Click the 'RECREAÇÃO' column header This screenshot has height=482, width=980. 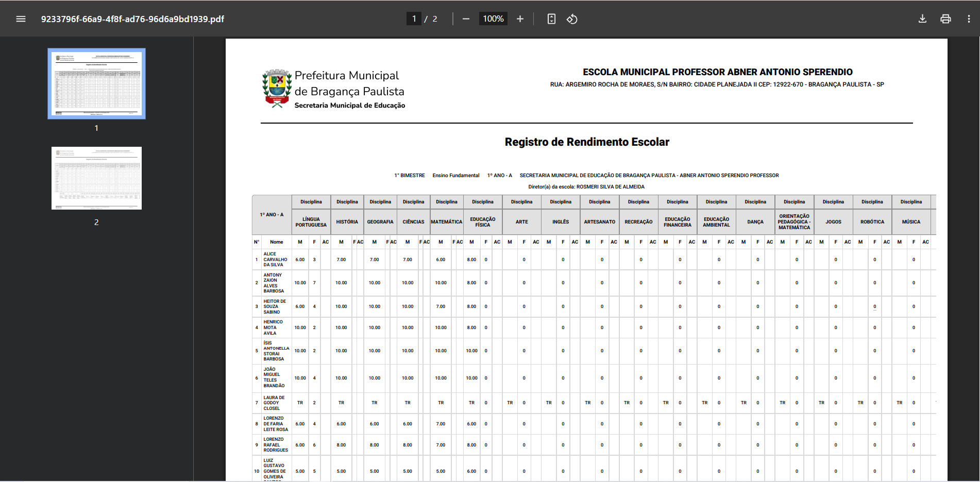pyautogui.click(x=638, y=222)
